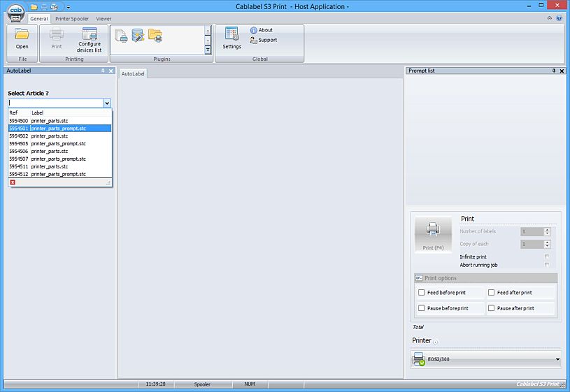Select the AutoLabel document tab

point(133,73)
